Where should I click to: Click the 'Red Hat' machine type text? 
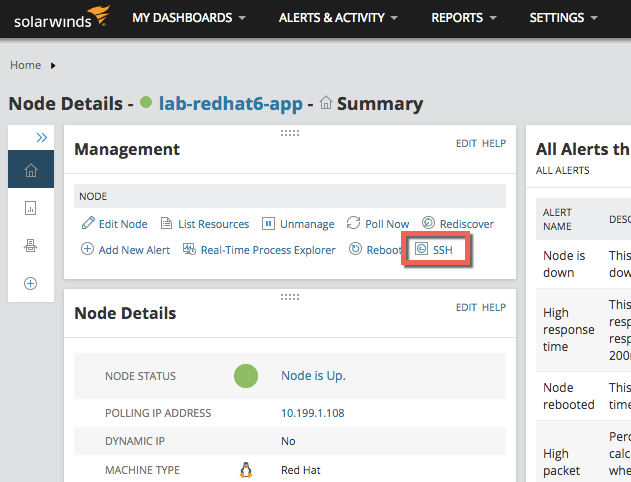[301, 470]
